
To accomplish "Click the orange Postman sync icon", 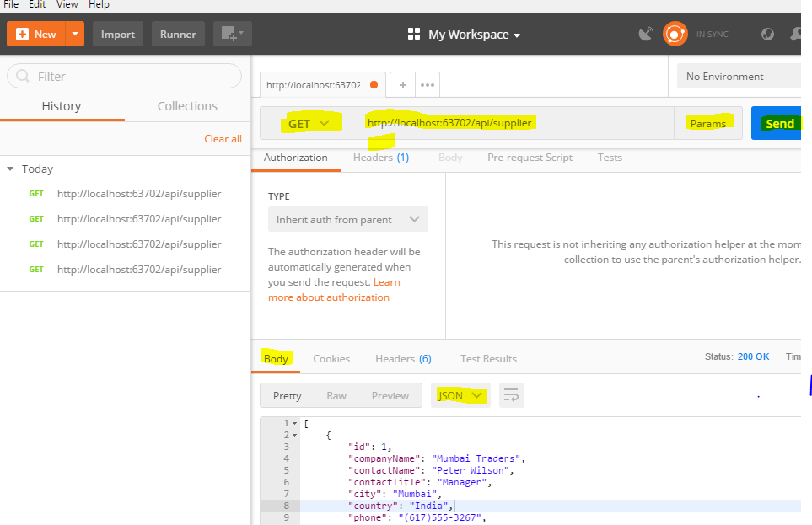I will (x=675, y=34).
